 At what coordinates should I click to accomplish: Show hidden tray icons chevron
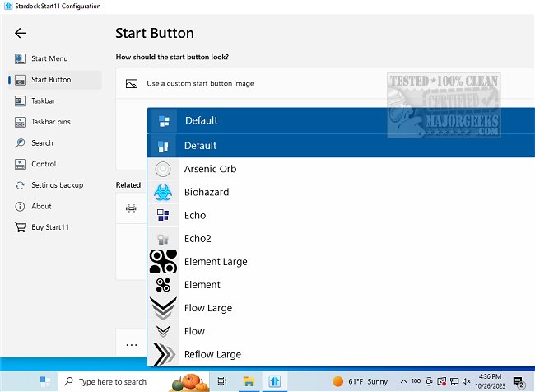click(403, 381)
